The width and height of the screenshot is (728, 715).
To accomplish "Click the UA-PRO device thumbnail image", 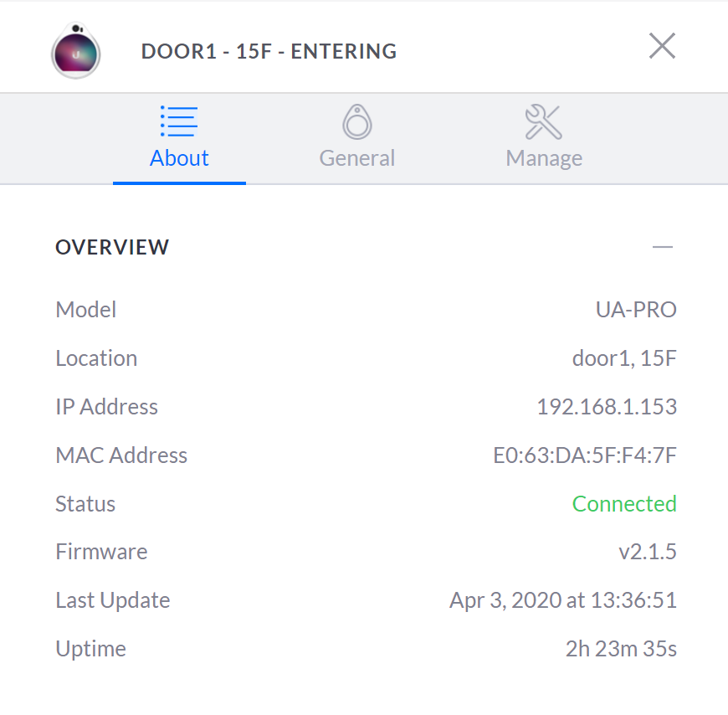I will coord(75,50).
